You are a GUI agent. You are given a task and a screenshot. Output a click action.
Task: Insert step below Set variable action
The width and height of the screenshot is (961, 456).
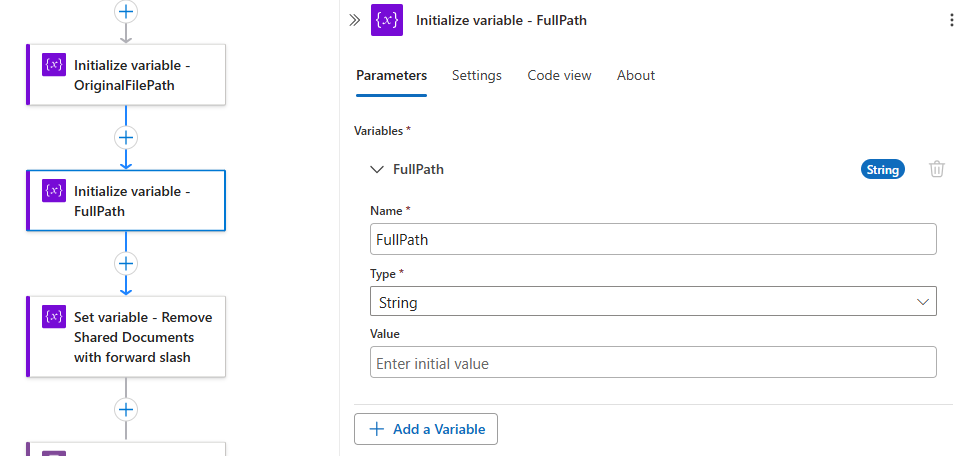point(126,409)
